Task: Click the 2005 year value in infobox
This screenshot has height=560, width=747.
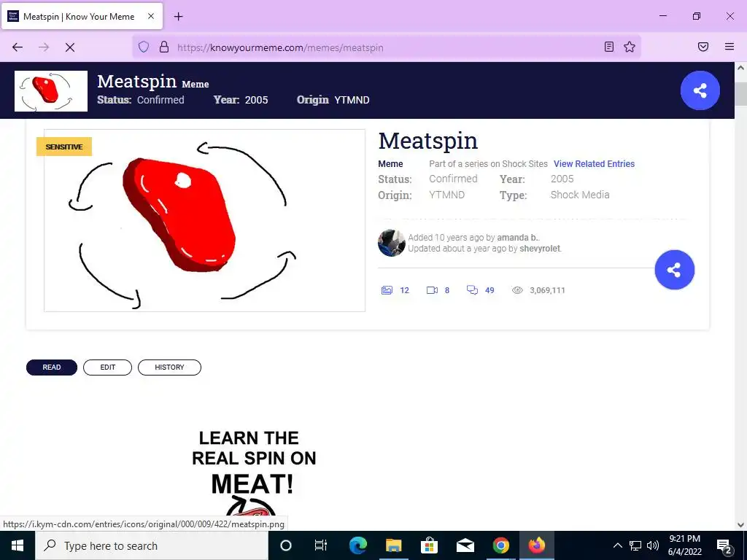Action: (x=562, y=179)
